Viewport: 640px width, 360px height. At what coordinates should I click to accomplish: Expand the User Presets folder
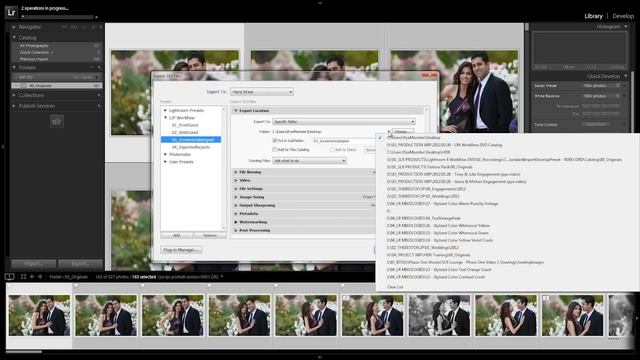click(x=165, y=162)
